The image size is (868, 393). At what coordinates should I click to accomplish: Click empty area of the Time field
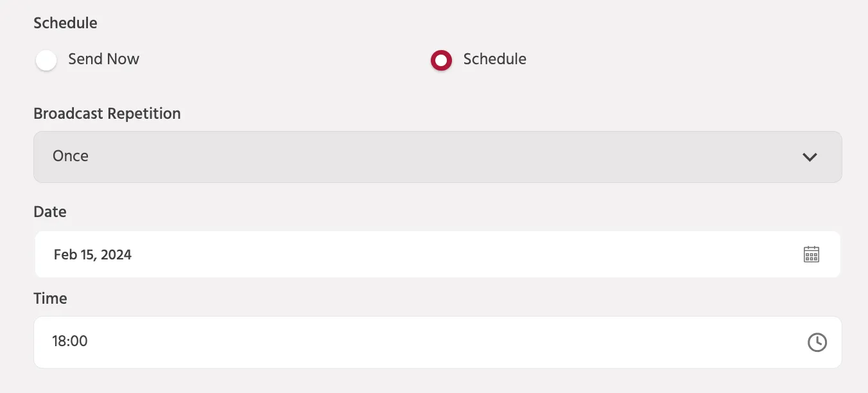point(449,342)
